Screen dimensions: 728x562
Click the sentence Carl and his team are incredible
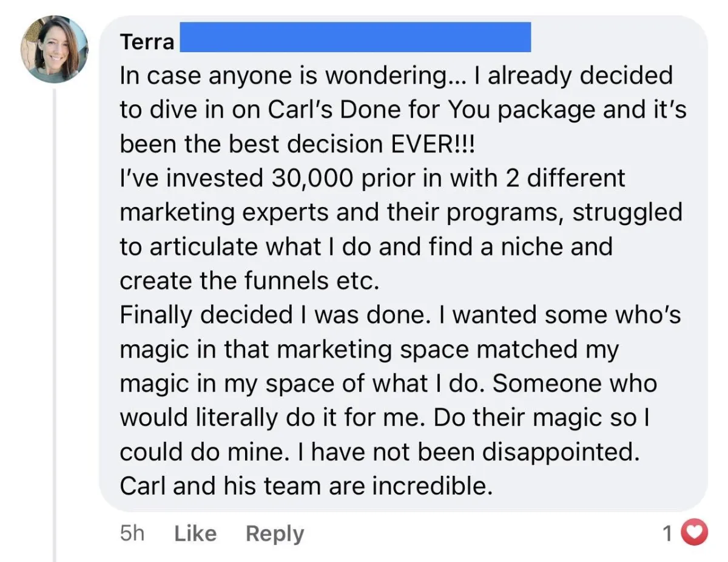306,487
